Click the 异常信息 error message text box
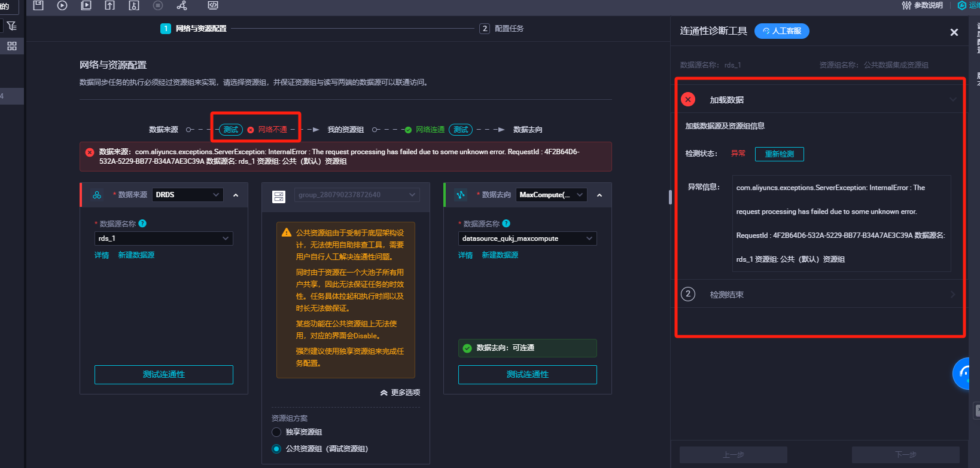This screenshot has width=980, height=468. pos(842,224)
